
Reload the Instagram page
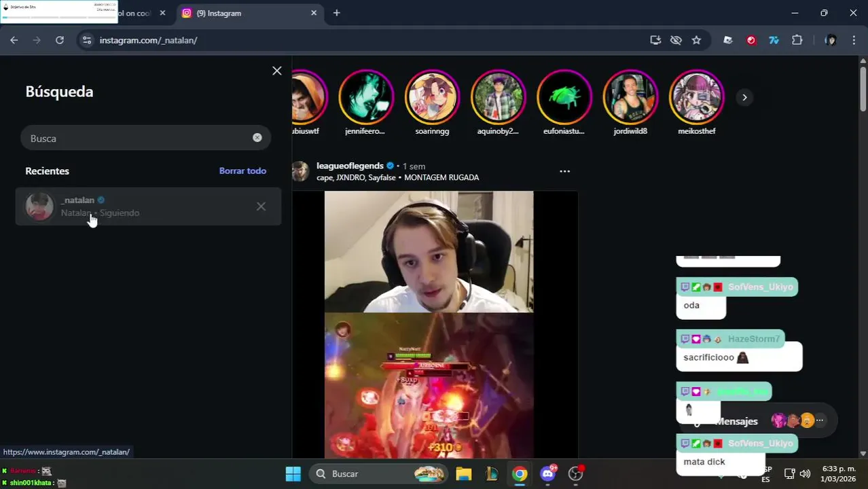[x=60, y=40]
